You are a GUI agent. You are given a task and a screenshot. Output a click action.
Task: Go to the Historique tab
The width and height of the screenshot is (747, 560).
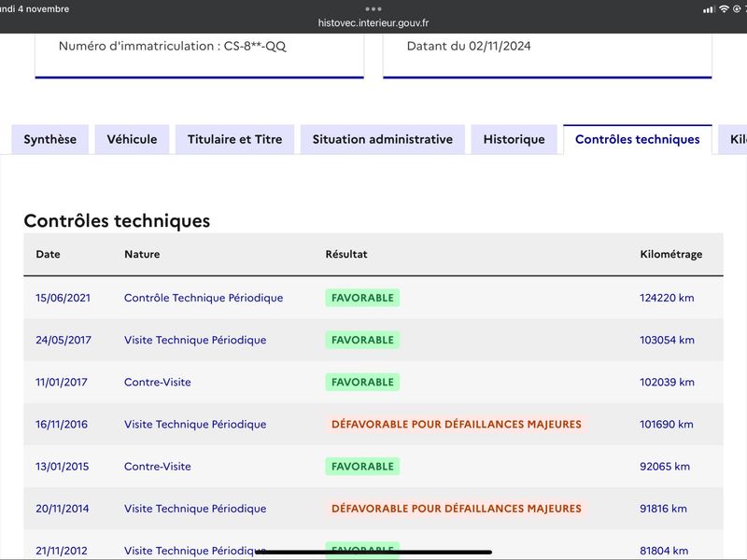click(x=514, y=139)
